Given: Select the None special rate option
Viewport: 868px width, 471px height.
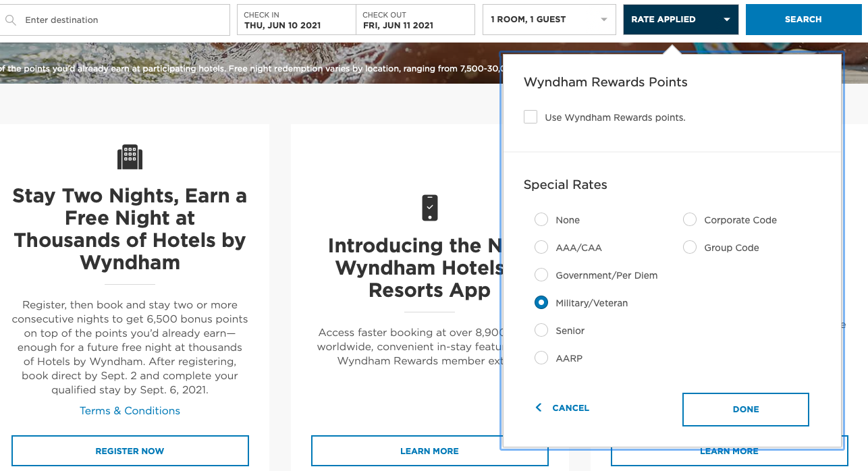Looking at the screenshot, I should tap(541, 220).
